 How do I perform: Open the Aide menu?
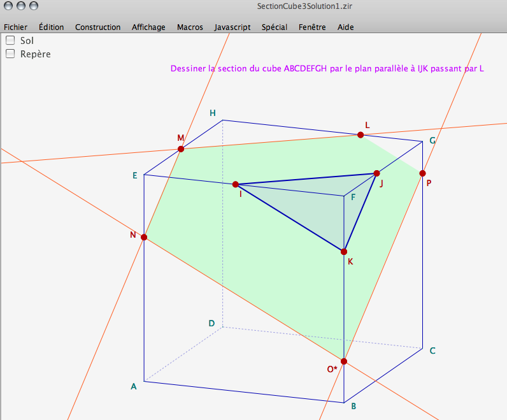point(346,27)
